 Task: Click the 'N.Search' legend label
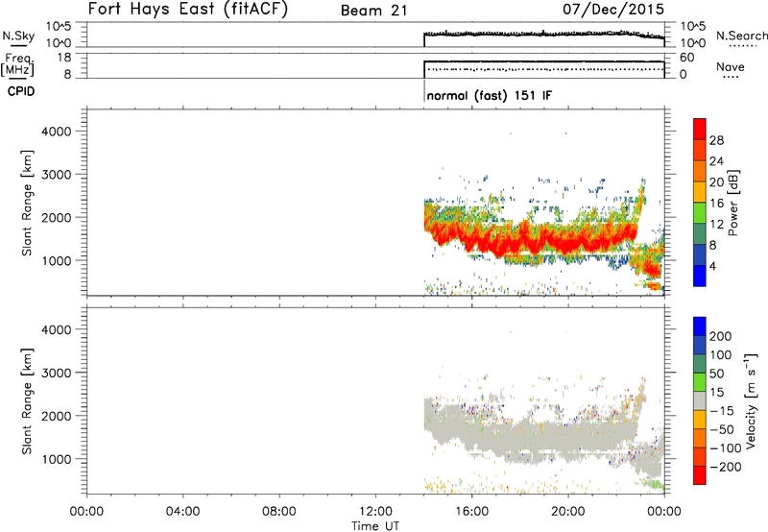click(741, 36)
